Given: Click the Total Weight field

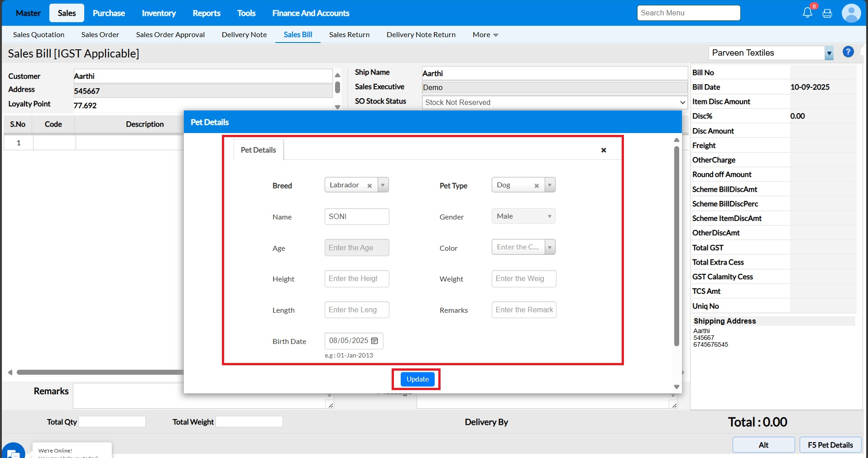Looking at the screenshot, I should pos(249,422).
